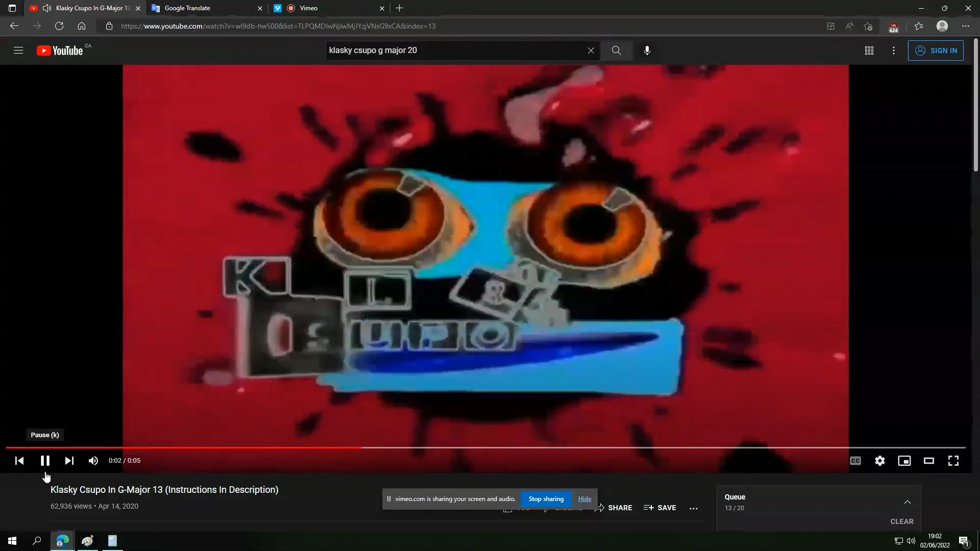980x551 pixels.
Task: Open the player Settings gear
Action: tap(879, 460)
